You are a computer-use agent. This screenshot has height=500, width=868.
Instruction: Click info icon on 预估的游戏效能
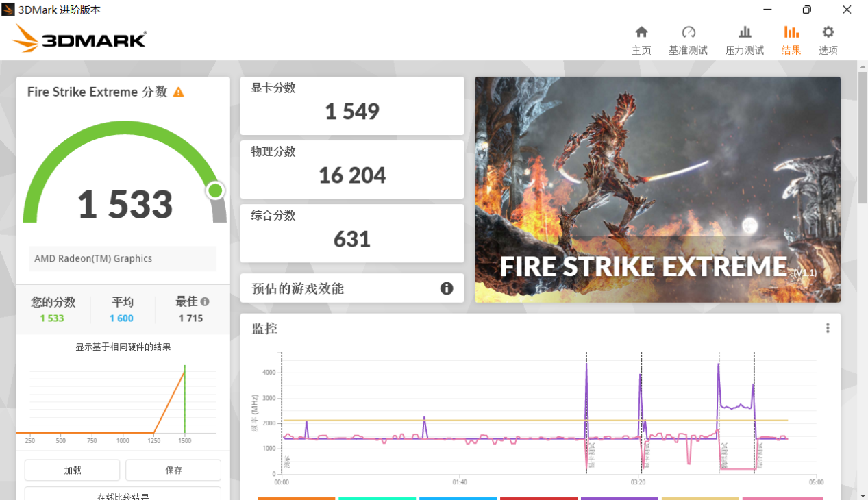point(447,288)
